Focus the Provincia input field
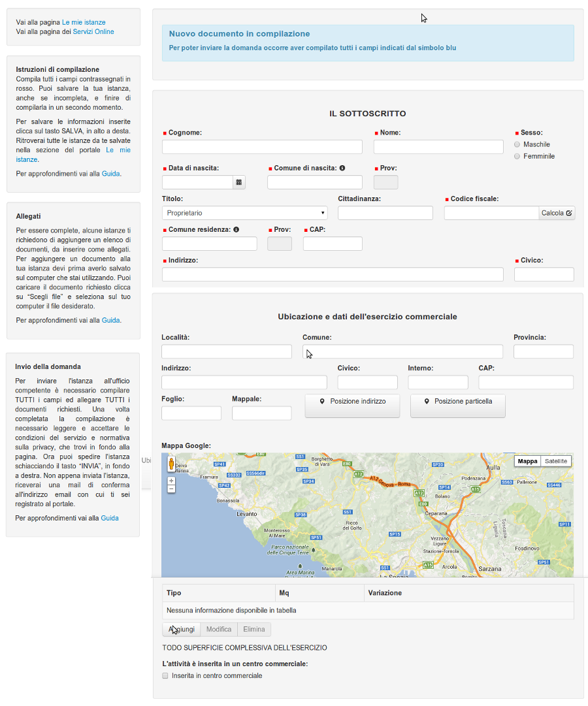 pyautogui.click(x=544, y=351)
